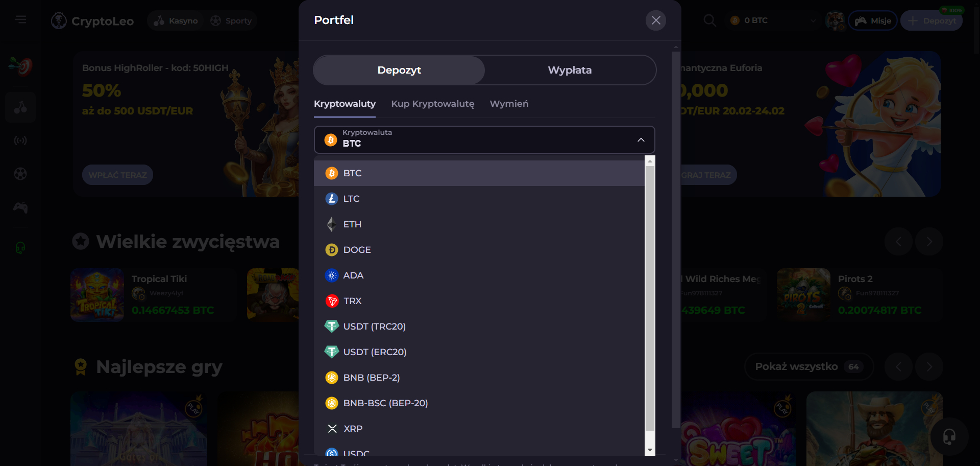Select XRP from the dropdown list
The height and width of the screenshot is (466, 980).
(x=353, y=429)
